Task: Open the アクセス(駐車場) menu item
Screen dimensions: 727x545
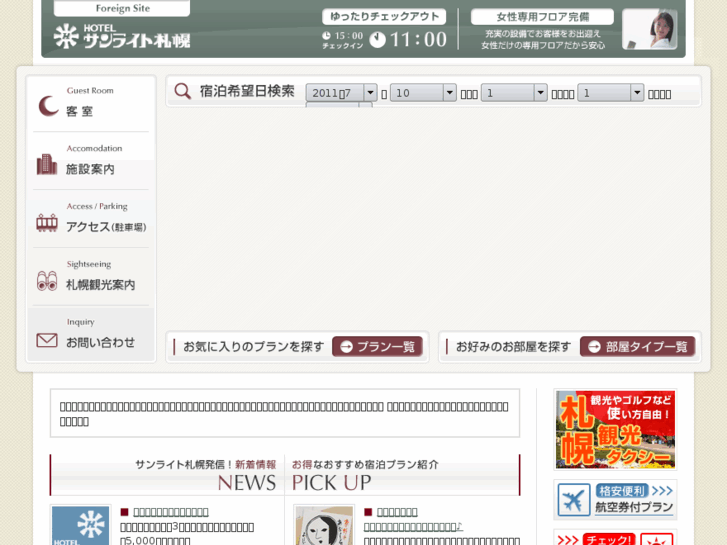Action: point(91,219)
